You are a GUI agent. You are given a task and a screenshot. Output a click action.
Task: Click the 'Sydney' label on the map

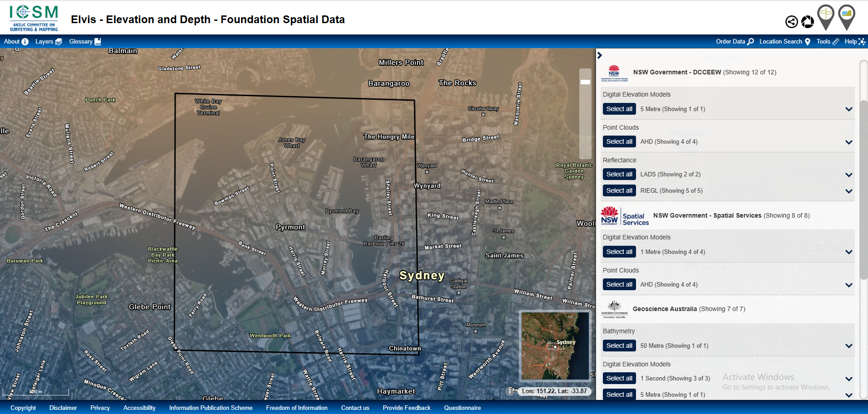tap(422, 275)
